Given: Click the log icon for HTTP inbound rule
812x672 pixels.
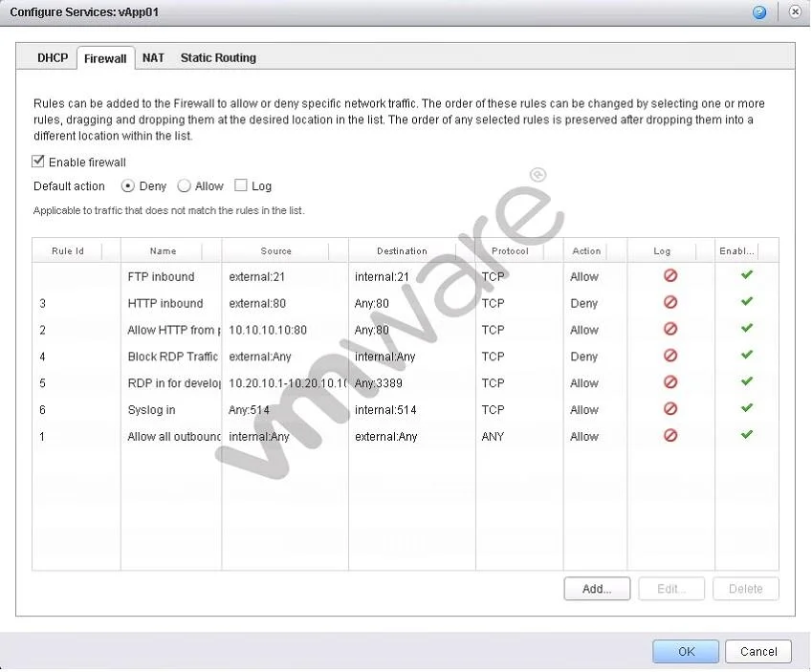Looking at the screenshot, I should tap(670, 302).
